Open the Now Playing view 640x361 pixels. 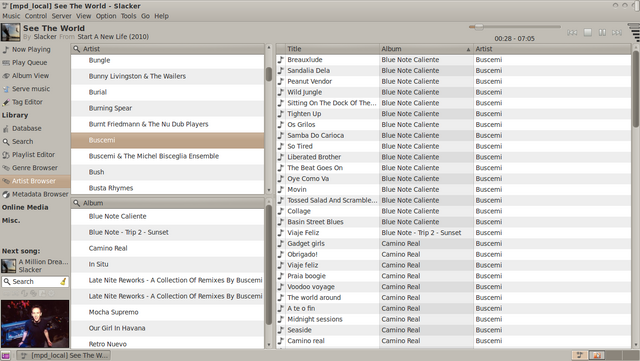(x=31, y=49)
